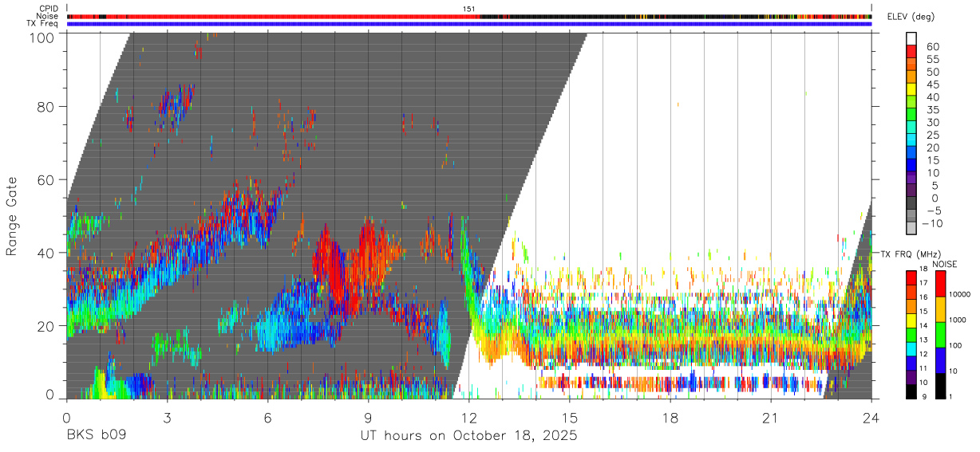Click the 1000 label on the NOISE legend
The height and width of the screenshot is (452, 980).
(x=958, y=320)
